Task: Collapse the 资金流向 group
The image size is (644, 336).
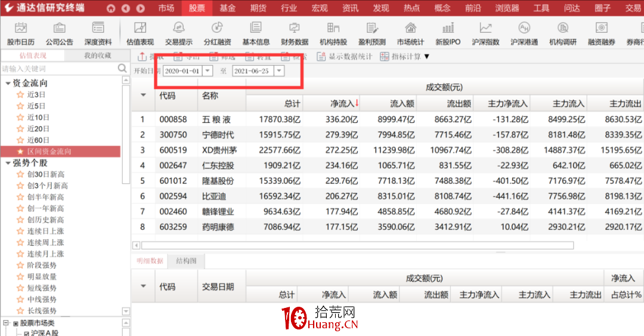Action: (x=8, y=83)
